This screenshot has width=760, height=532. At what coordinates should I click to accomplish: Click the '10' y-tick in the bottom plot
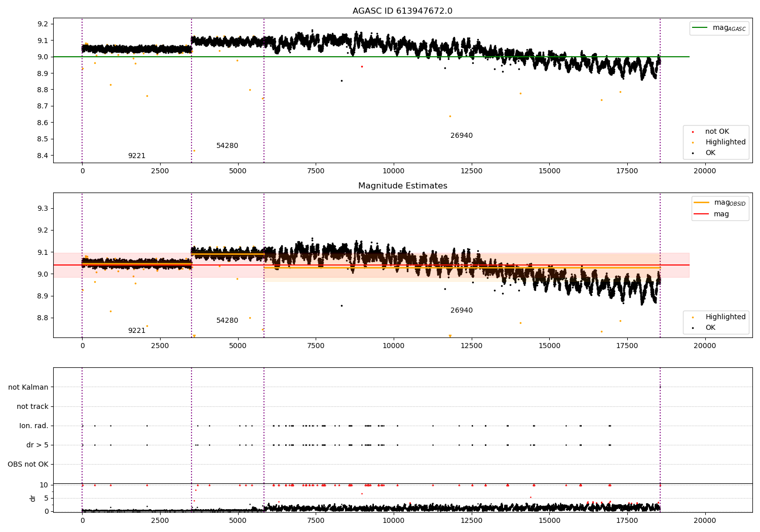[44, 485]
